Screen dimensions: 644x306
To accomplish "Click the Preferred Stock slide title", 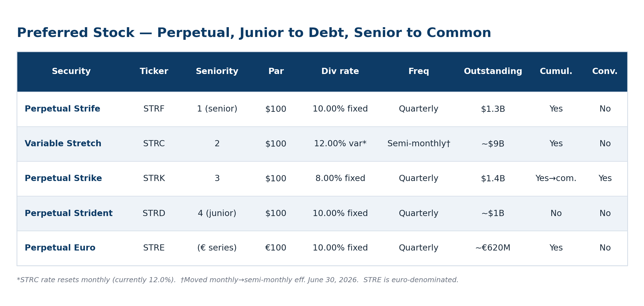I will (x=254, y=33).
